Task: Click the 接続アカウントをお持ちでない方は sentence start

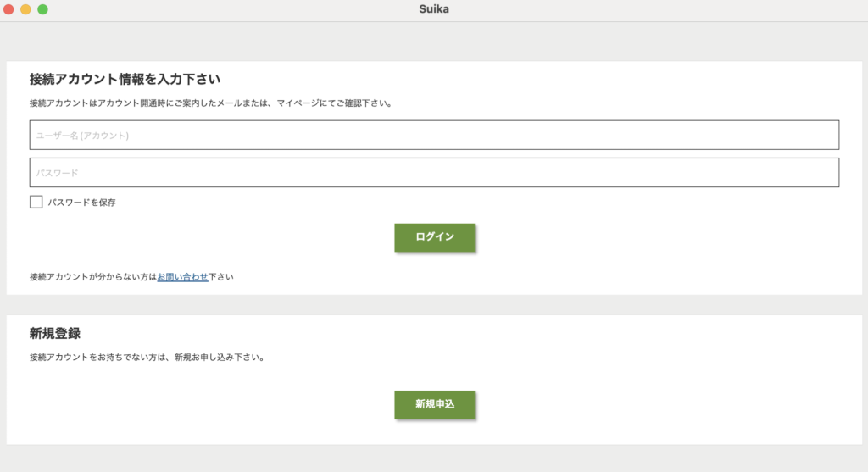Action: [x=97, y=358]
